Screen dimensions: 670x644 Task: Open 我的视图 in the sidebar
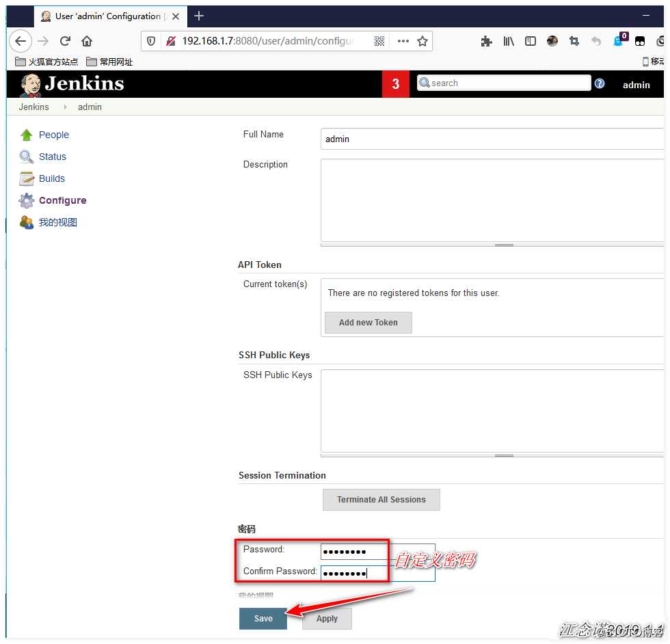click(x=58, y=222)
